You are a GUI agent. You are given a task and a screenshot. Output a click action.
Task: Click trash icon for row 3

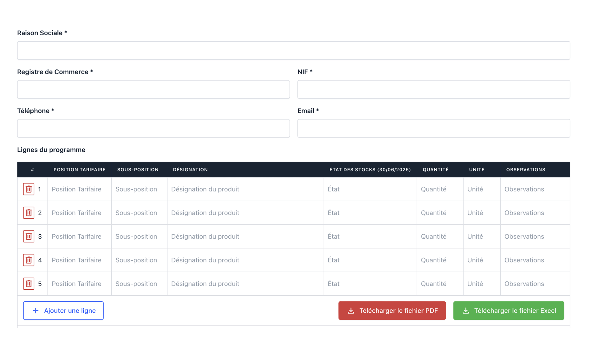(x=29, y=236)
